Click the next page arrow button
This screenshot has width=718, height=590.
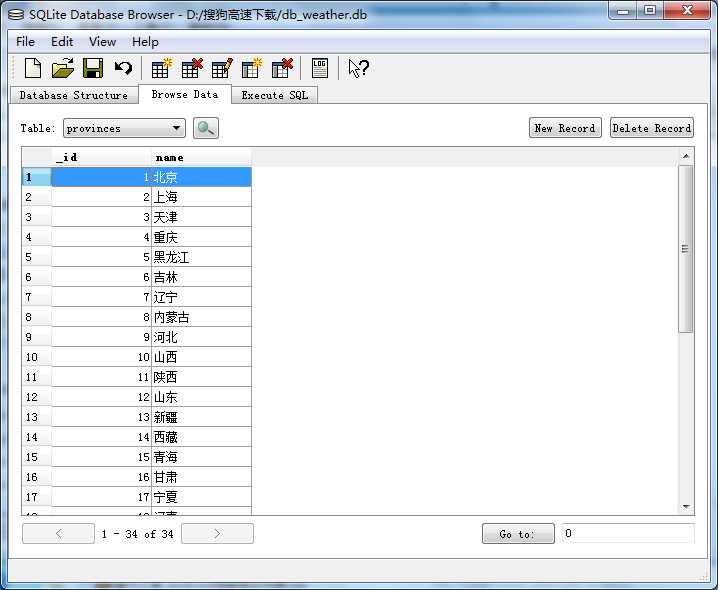click(x=217, y=534)
